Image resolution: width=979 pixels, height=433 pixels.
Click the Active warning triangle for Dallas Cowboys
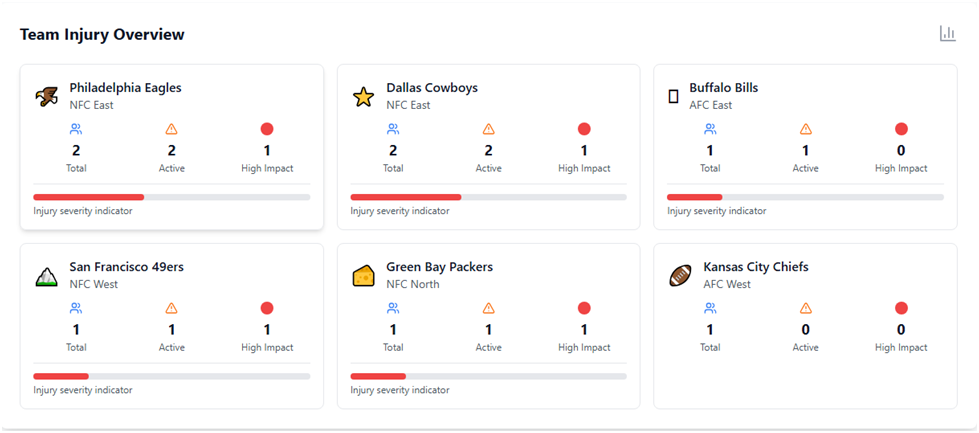(489, 129)
